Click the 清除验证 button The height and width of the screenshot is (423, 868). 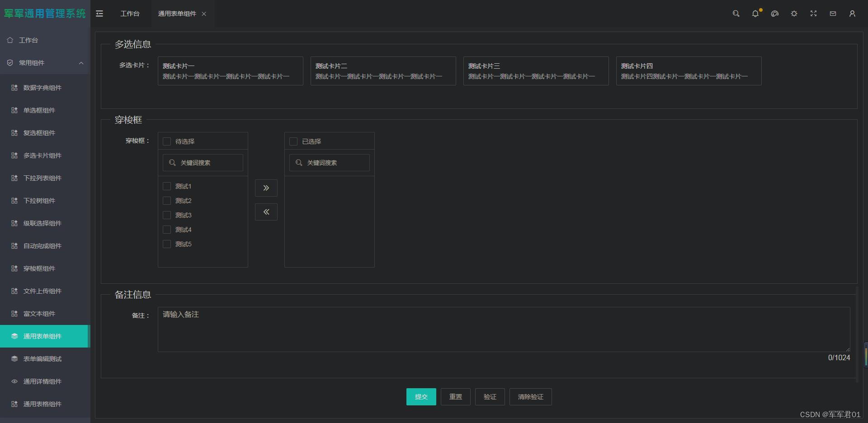531,397
